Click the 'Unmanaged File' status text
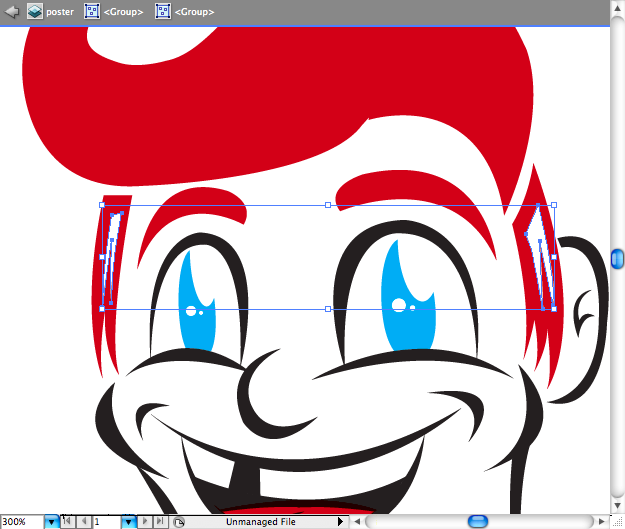This screenshot has width=625, height=529. click(x=261, y=522)
